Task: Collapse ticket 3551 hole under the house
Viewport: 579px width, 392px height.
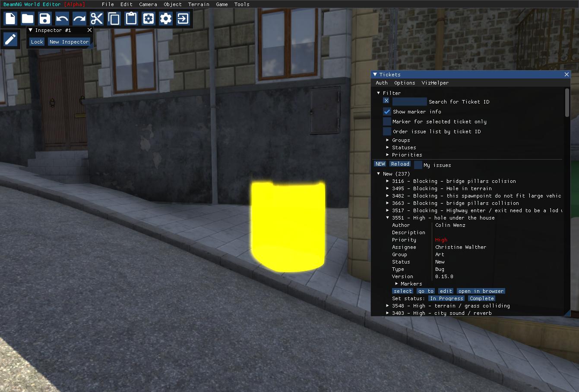Action: click(x=387, y=218)
